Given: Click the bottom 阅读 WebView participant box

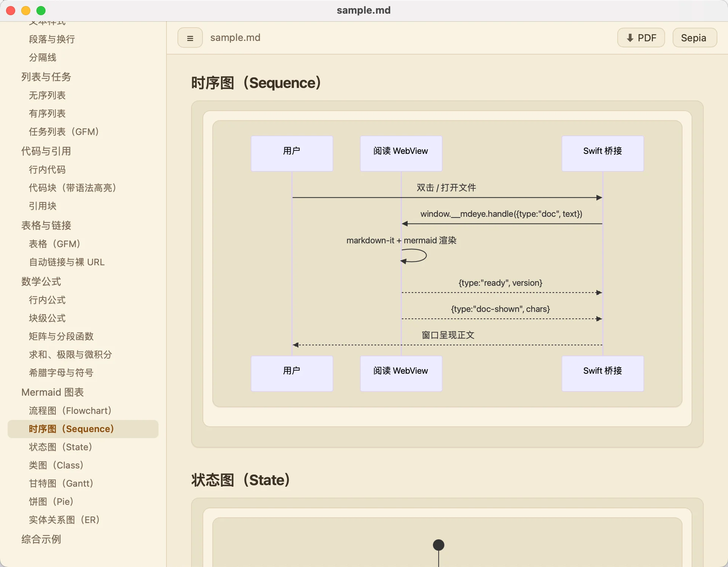Looking at the screenshot, I should (401, 373).
